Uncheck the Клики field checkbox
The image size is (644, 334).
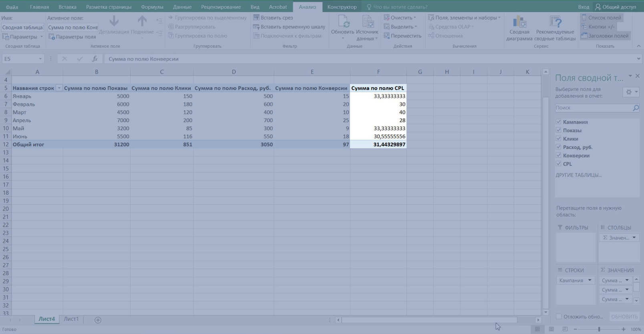[559, 139]
